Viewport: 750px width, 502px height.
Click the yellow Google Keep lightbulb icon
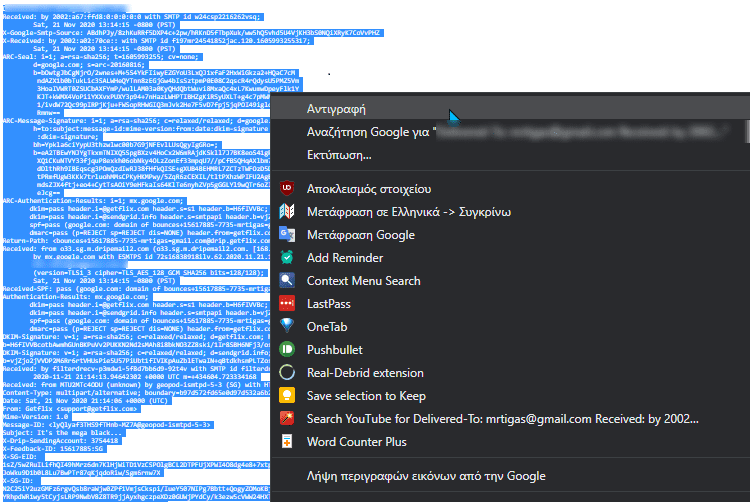[287, 395]
